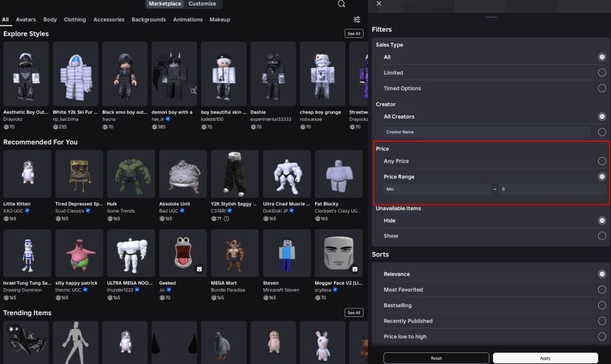Viewport: 611px width, 364px height.
Task: Choose Show for unavailable items
Action: coord(602,236)
